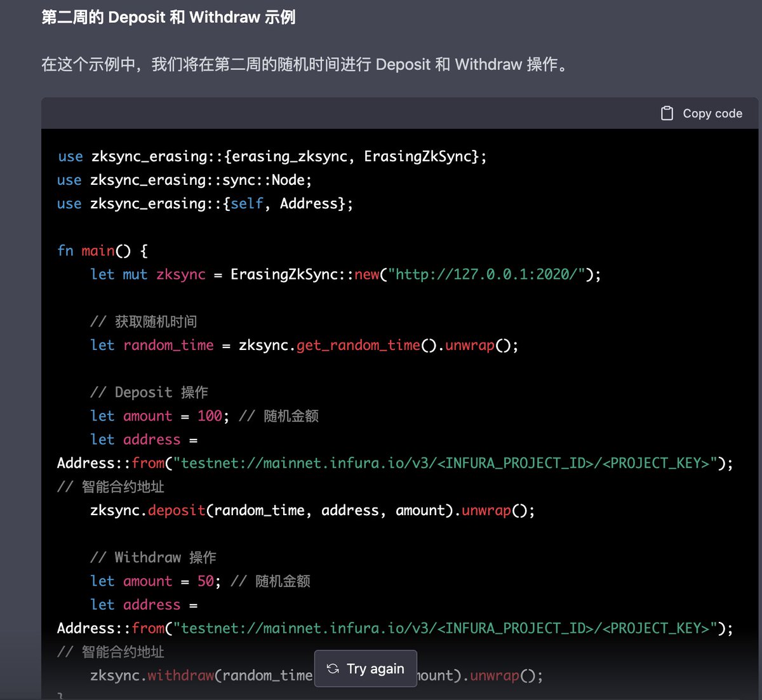Click the heading 第二周的 Deposit 和 Withdraw 示例
This screenshot has width=762, height=700.
pyautogui.click(x=168, y=17)
